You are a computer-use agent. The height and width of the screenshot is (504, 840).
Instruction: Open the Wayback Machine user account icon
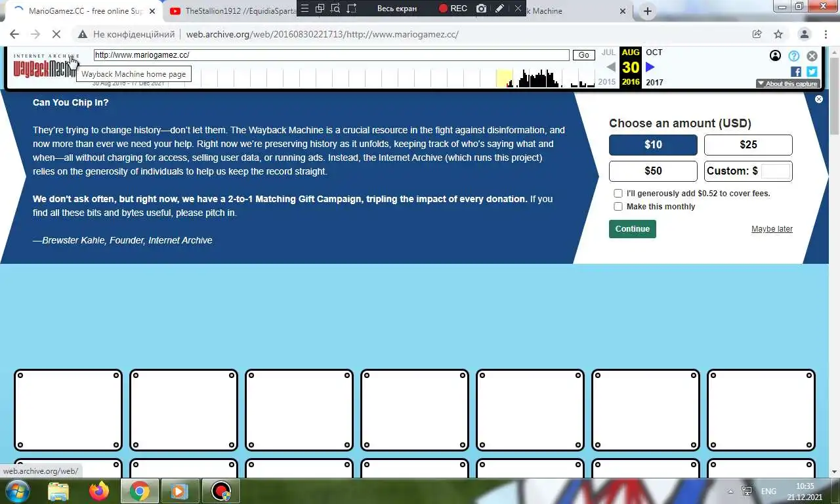775,56
